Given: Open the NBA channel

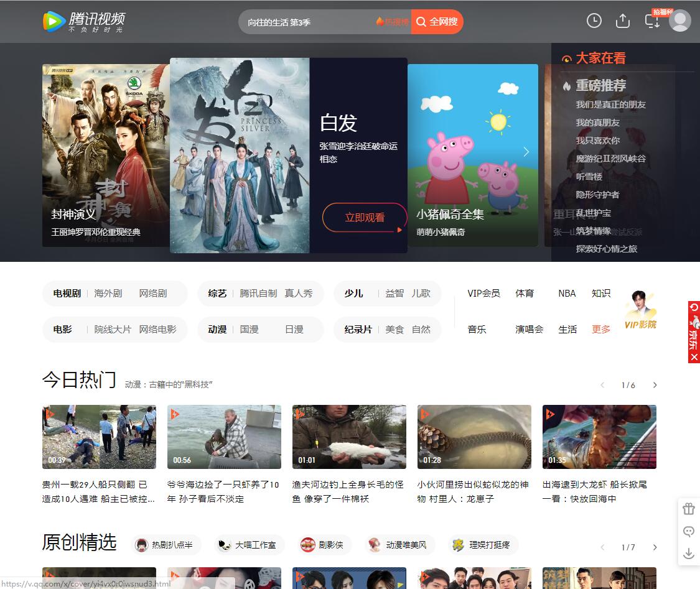Looking at the screenshot, I should [567, 293].
